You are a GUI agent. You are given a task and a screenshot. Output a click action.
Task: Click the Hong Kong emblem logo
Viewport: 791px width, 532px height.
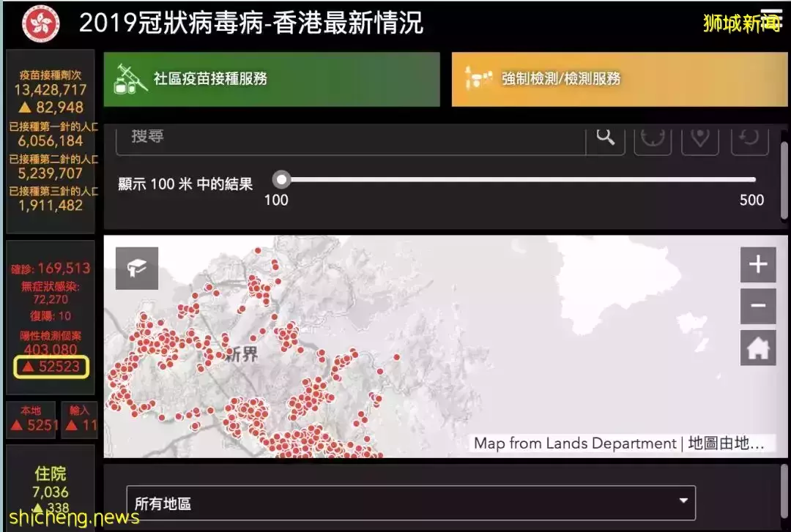point(40,24)
